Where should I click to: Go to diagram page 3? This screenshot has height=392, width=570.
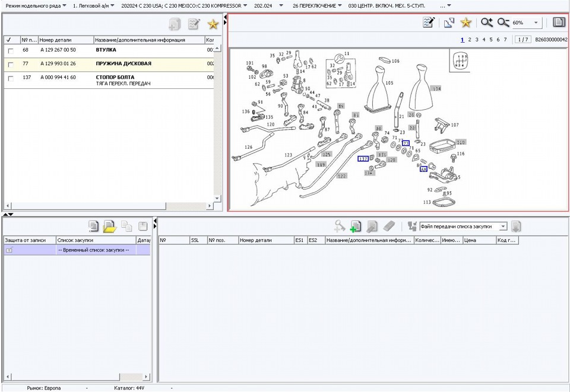pos(477,40)
